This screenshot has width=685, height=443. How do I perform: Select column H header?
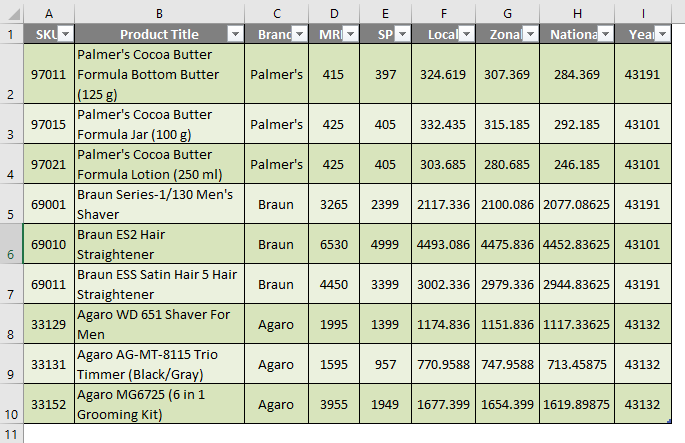pos(578,11)
